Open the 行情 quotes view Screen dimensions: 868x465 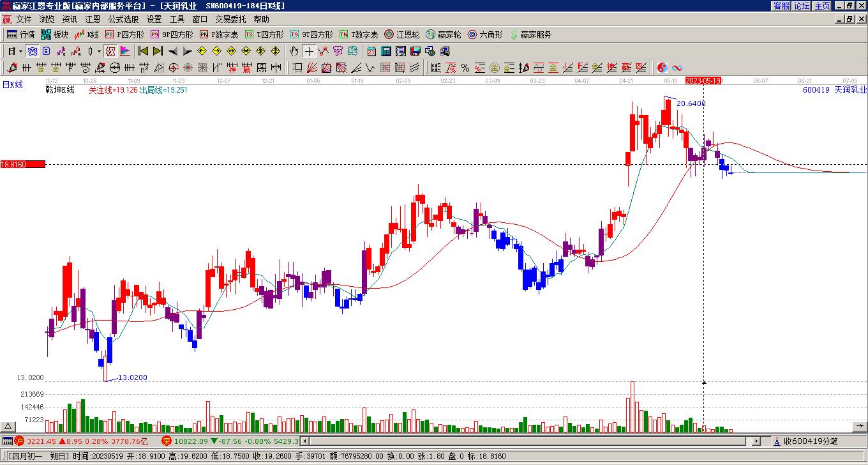(x=21, y=34)
